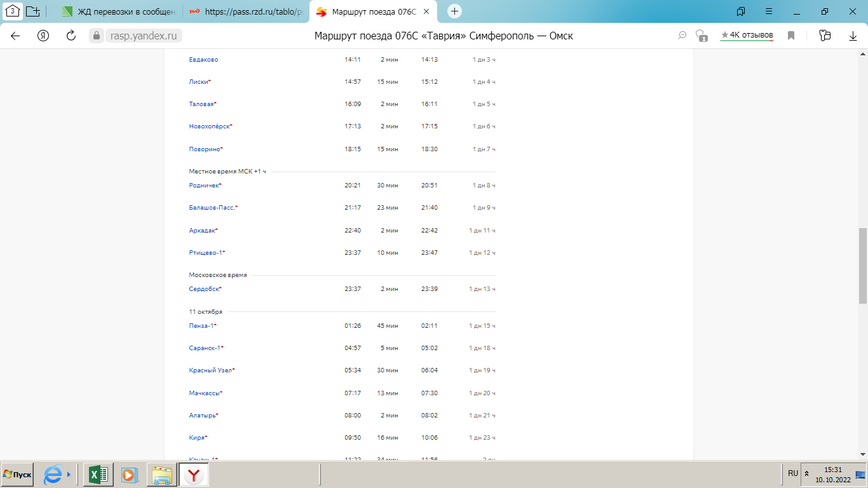The width and height of the screenshot is (868, 488).
Task: Expand hidden system tray icons
Action: point(807,474)
